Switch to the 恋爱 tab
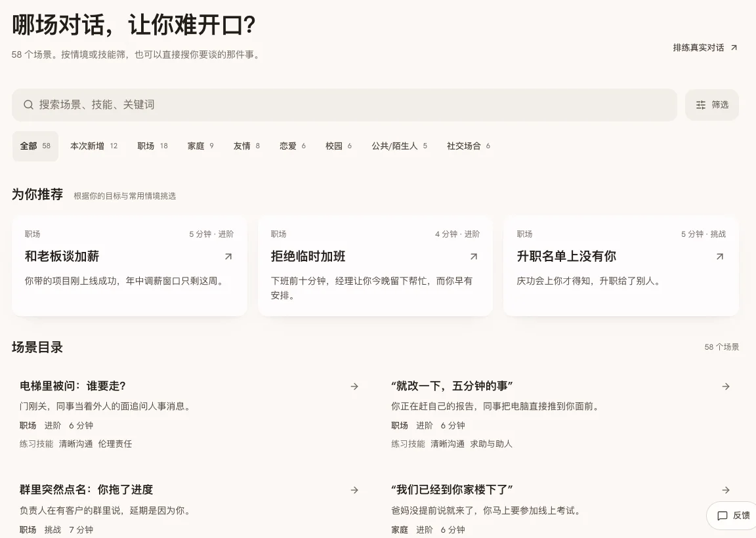Image resolution: width=756 pixels, height=538 pixels. tap(293, 146)
